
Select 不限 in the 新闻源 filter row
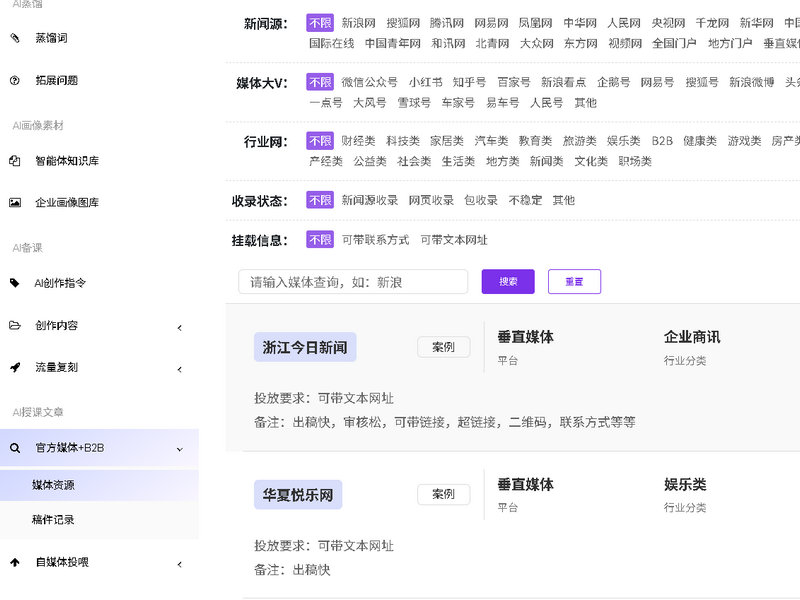pos(320,22)
